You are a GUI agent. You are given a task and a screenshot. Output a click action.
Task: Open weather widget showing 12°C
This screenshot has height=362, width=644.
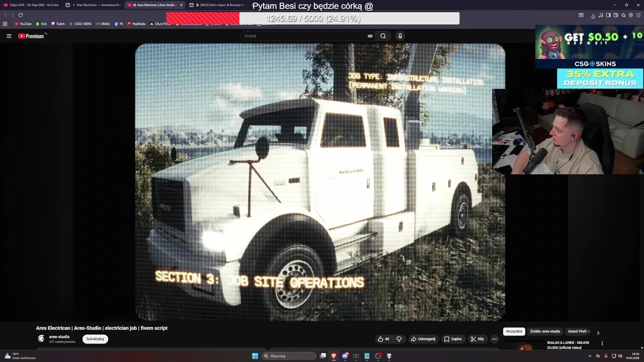coord(21,356)
